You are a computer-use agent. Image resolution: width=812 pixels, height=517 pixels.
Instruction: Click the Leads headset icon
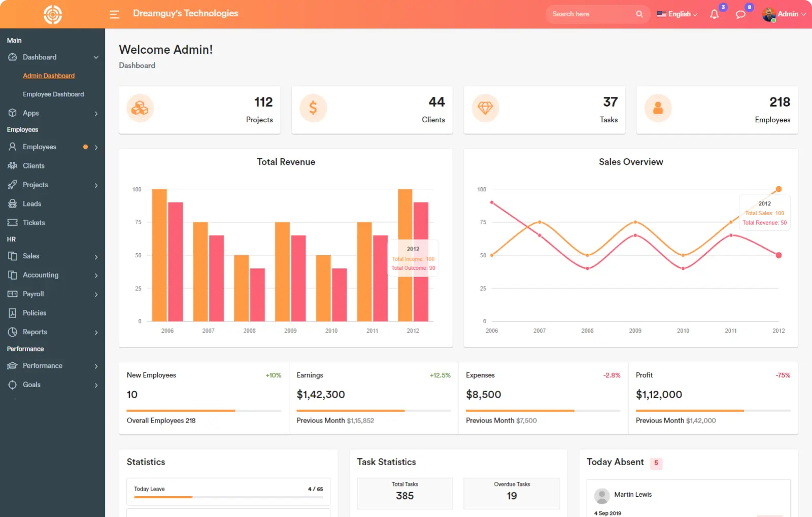pos(13,203)
